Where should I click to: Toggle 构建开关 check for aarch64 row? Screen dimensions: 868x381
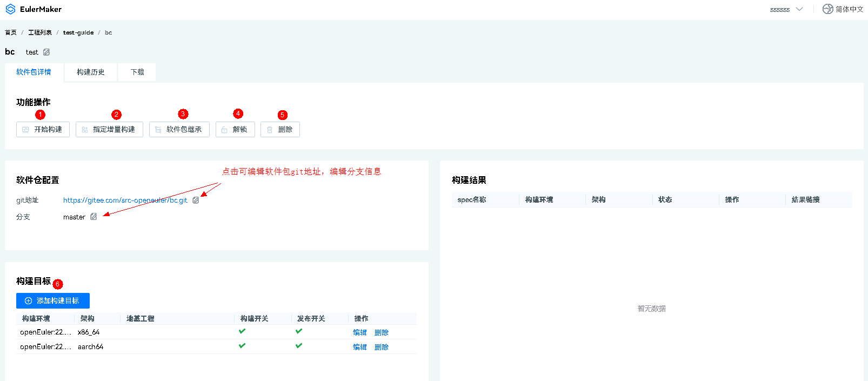(x=242, y=346)
